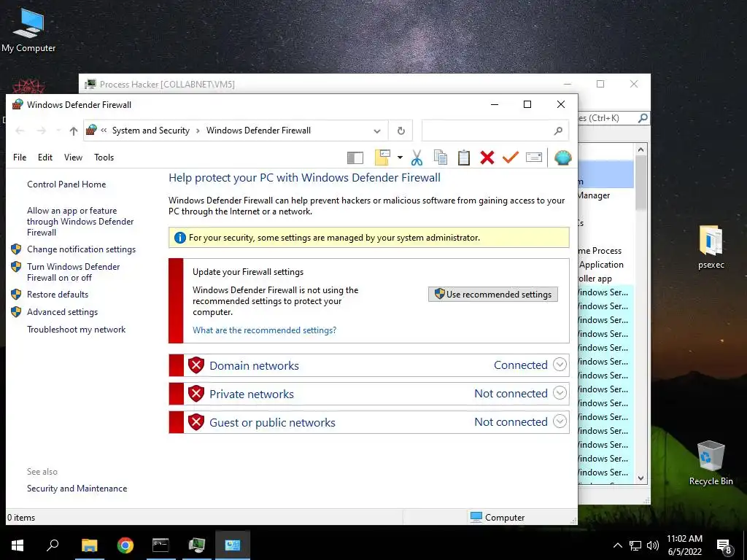Click the info icon in administrator notice
Viewport: 747px width, 560px height.
tap(179, 238)
